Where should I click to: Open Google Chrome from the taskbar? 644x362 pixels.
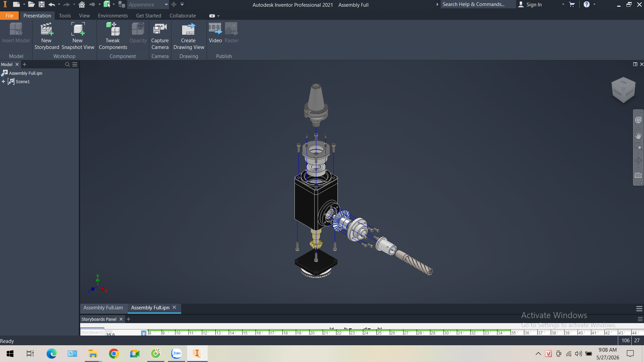(114, 354)
